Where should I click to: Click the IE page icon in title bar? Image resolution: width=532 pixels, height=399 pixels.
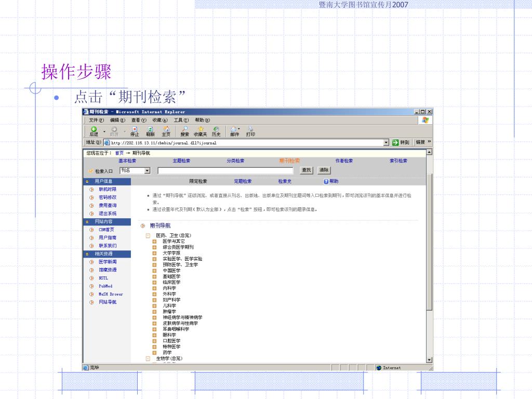[86, 112]
